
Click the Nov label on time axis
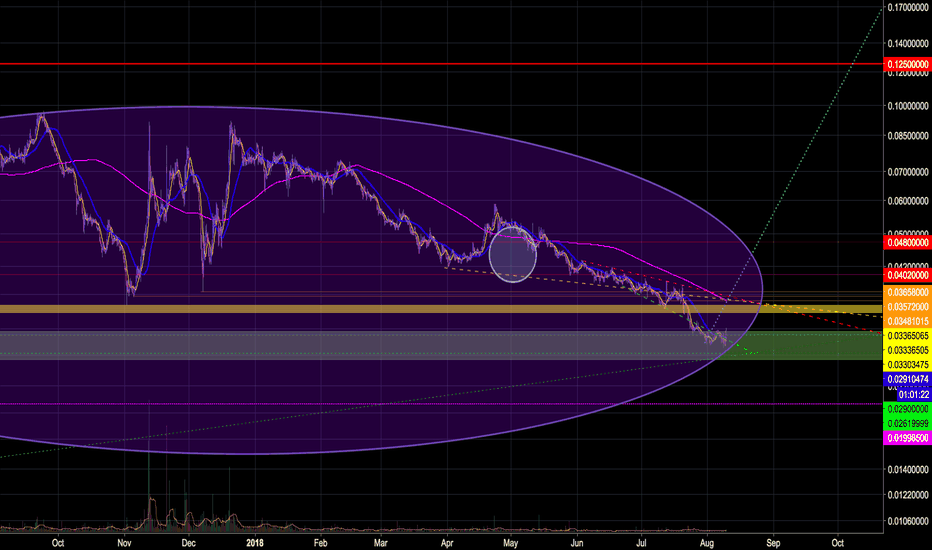click(124, 543)
